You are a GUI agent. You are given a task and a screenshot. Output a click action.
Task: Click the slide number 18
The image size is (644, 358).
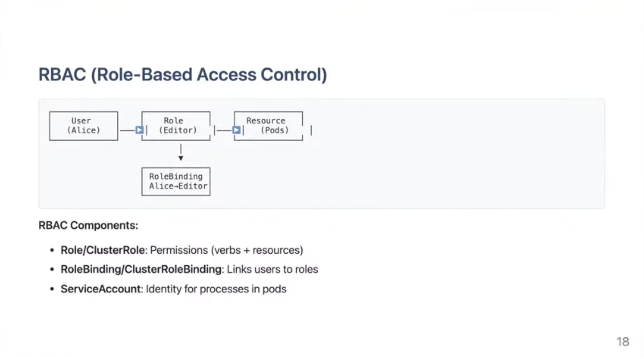[622, 342]
